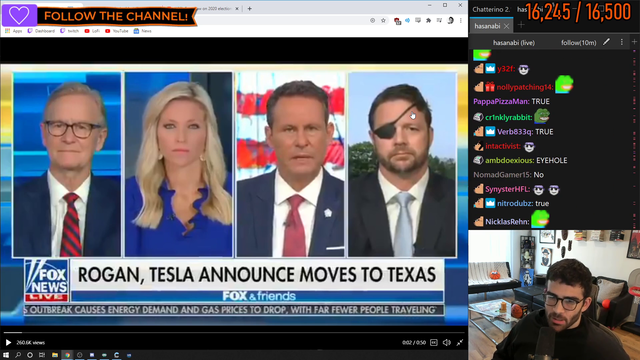Click username nollypatching14 in chat

tap(524, 87)
